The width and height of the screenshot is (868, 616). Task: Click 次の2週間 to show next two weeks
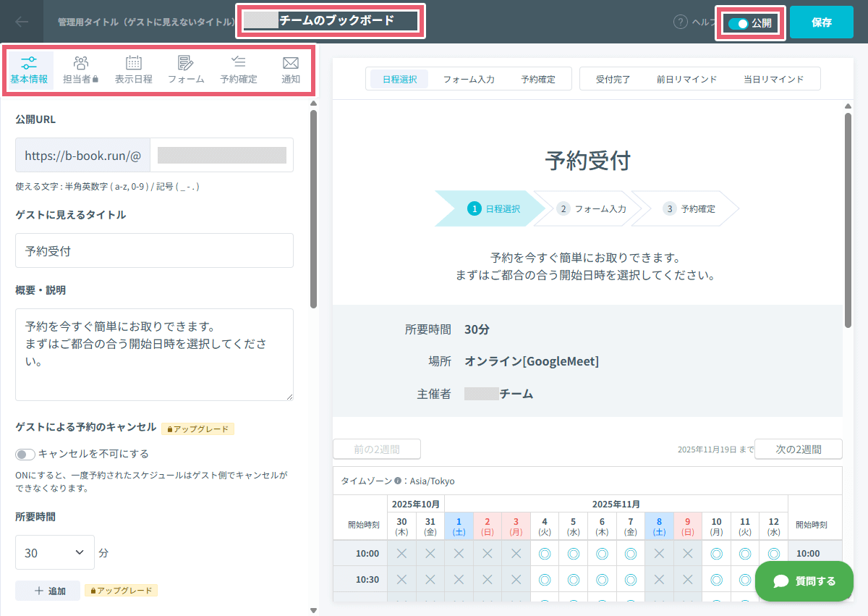click(798, 449)
